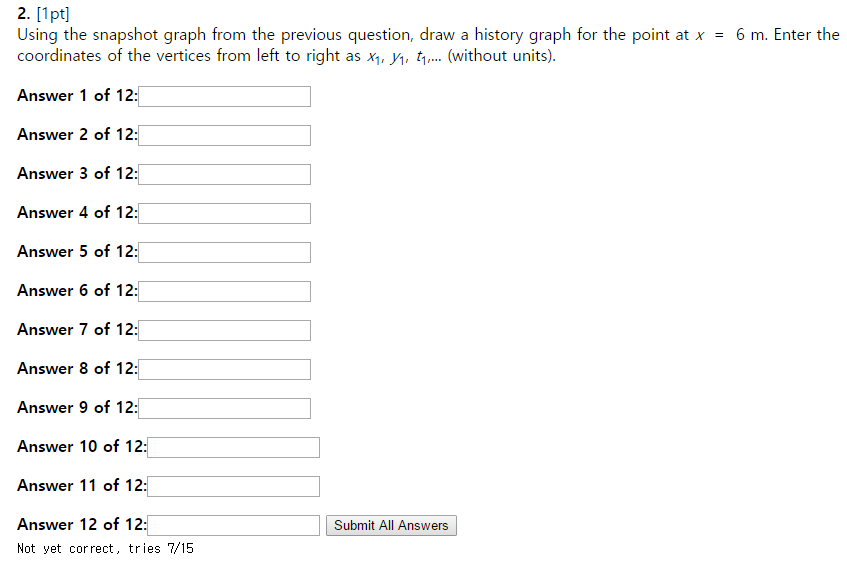
Task: Select the Answer 7 of 12 input field
Action: (x=225, y=330)
